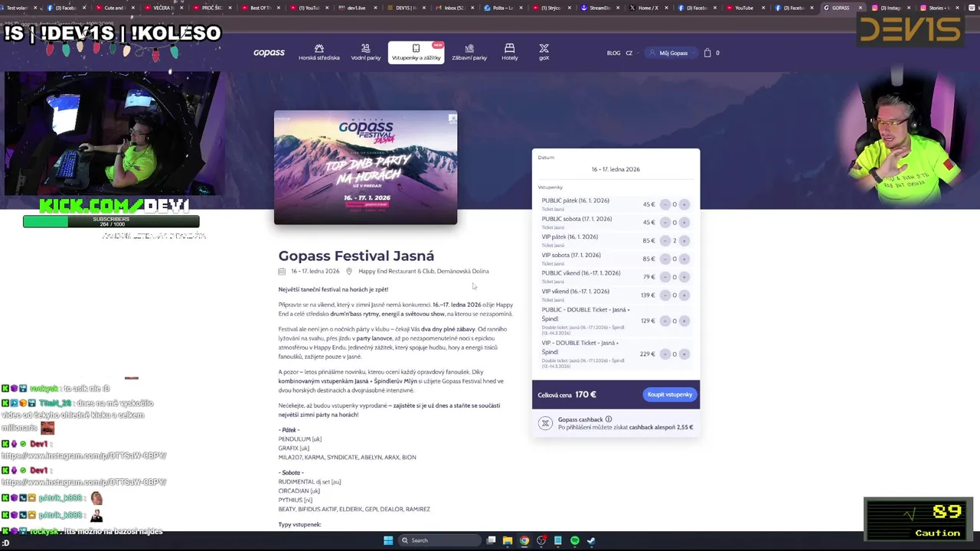Open Google Chrome from taskbar
980x551 pixels.
click(x=524, y=540)
